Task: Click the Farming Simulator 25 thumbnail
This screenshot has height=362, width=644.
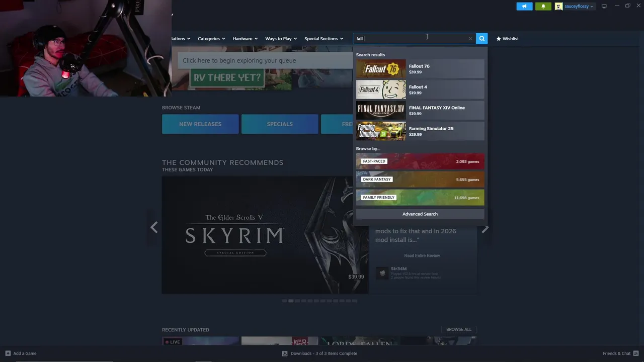Action: pyautogui.click(x=381, y=131)
